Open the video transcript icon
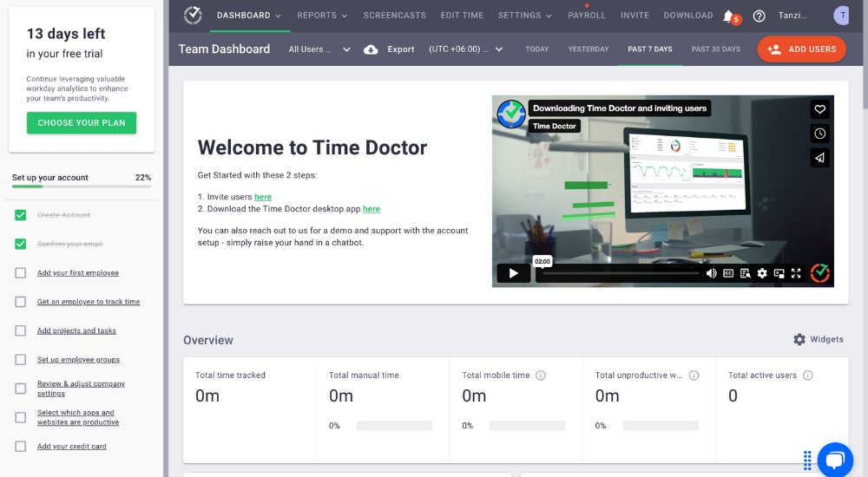The image size is (868, 477). (745, 273)
